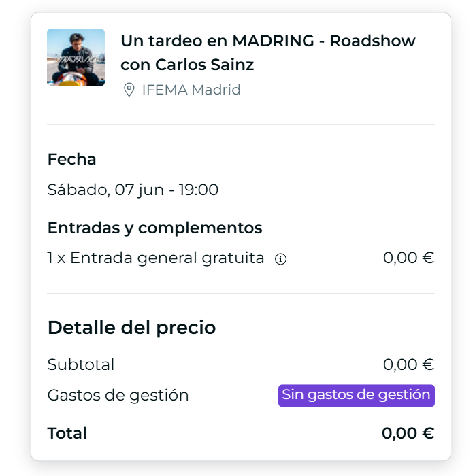Click the ticket price 0,00 € amount
This screenshot has width=475, height=476.
click(409, 258)
